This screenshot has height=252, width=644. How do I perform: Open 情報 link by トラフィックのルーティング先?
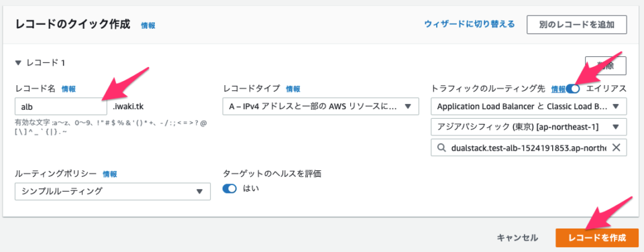pyautogui.click(x=558, y=88)
